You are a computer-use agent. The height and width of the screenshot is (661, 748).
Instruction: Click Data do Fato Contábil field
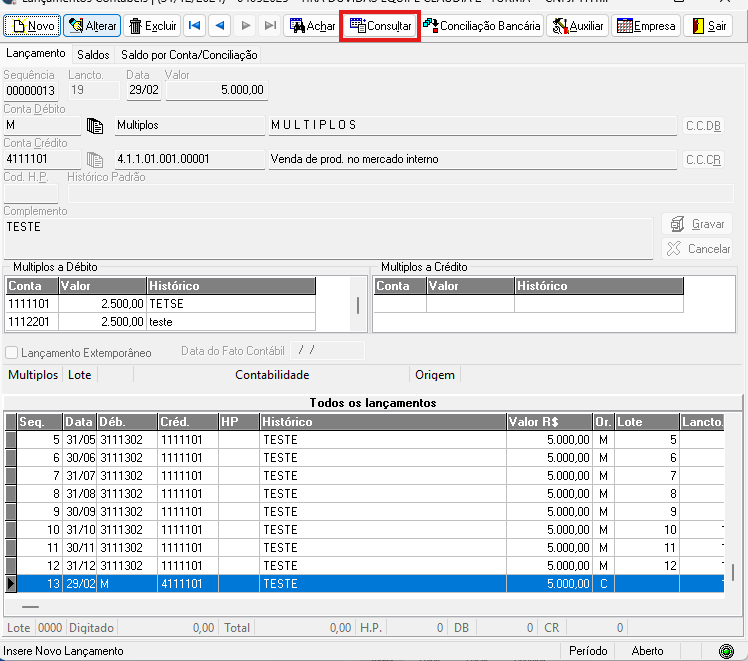tap(327, 351)
